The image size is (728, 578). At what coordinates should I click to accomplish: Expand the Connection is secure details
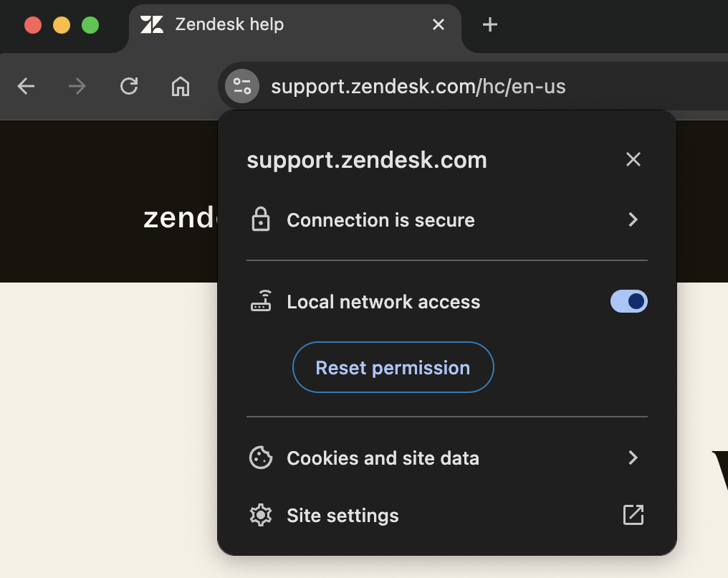tap(633, 219)
